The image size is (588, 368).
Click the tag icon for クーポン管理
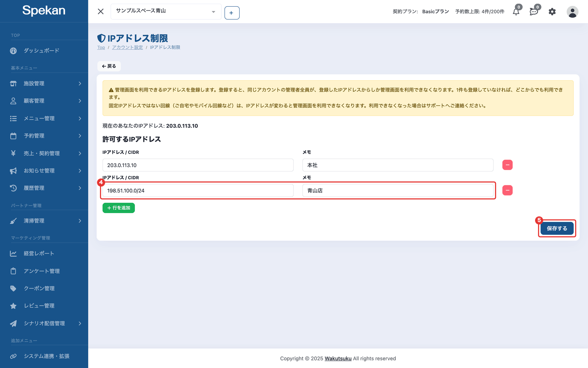coord(13,289)
